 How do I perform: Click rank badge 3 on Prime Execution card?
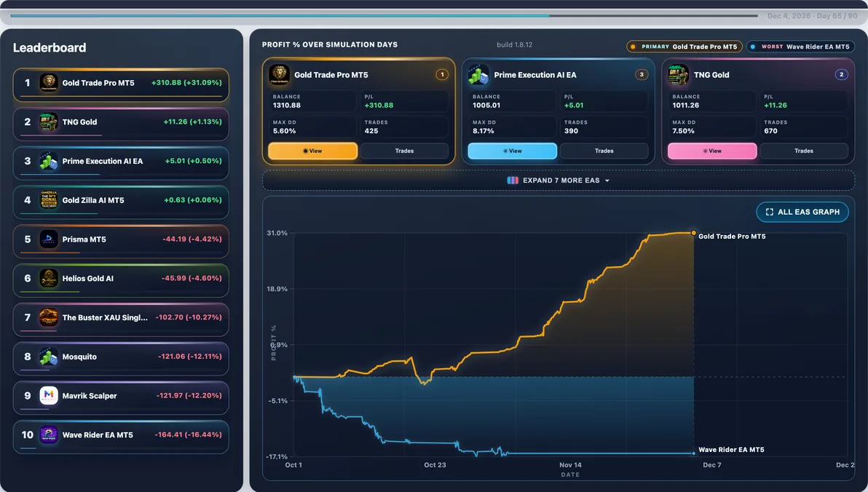coord(642,74)
